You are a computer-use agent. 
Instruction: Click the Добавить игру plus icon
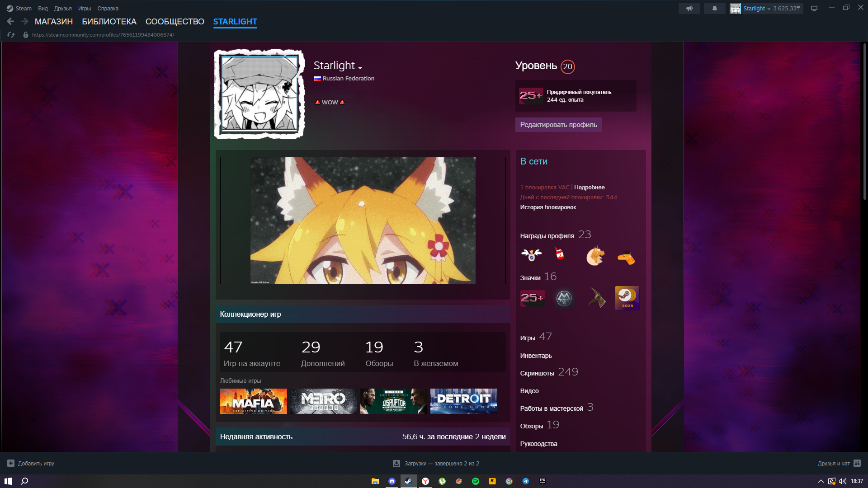[11, 464]
